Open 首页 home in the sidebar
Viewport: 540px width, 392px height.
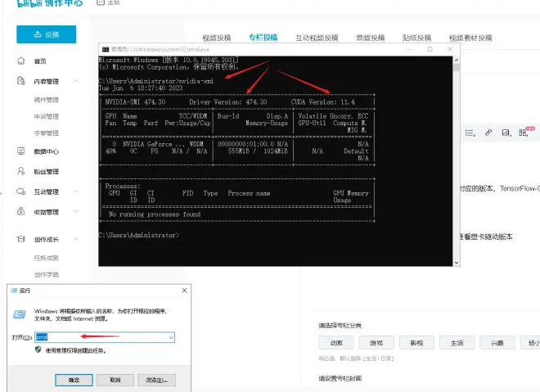click(x=40, y=61)
